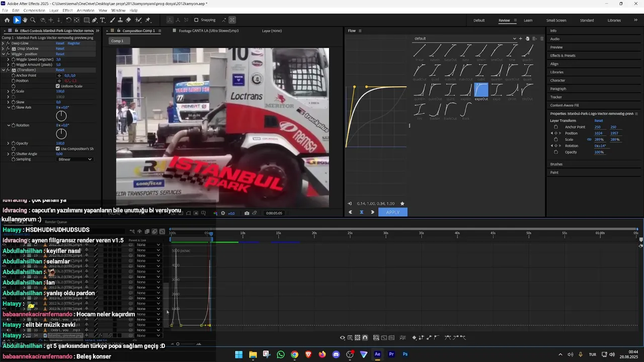Toggle the Snapping checkbox
This screenshot has height=362, width=644.
click(196, 20)
